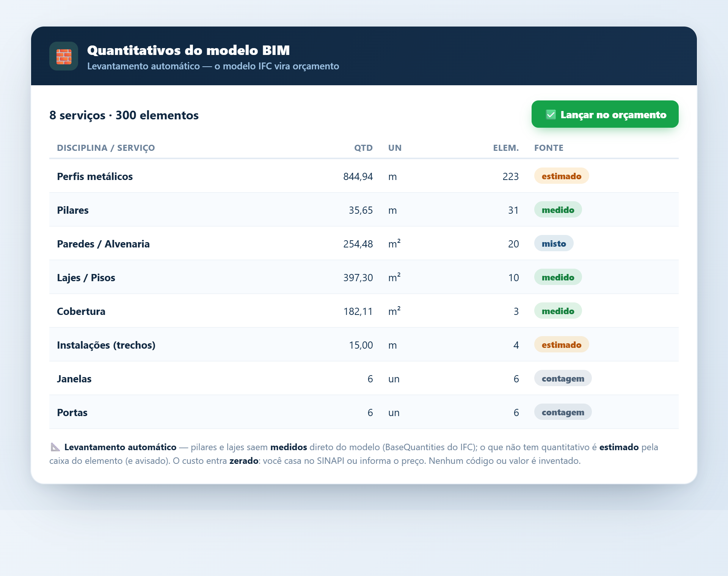728x576 pixels.
Task: Click the un unit in Janelas row
Action: pyautogui.click(x=394, y=379)
